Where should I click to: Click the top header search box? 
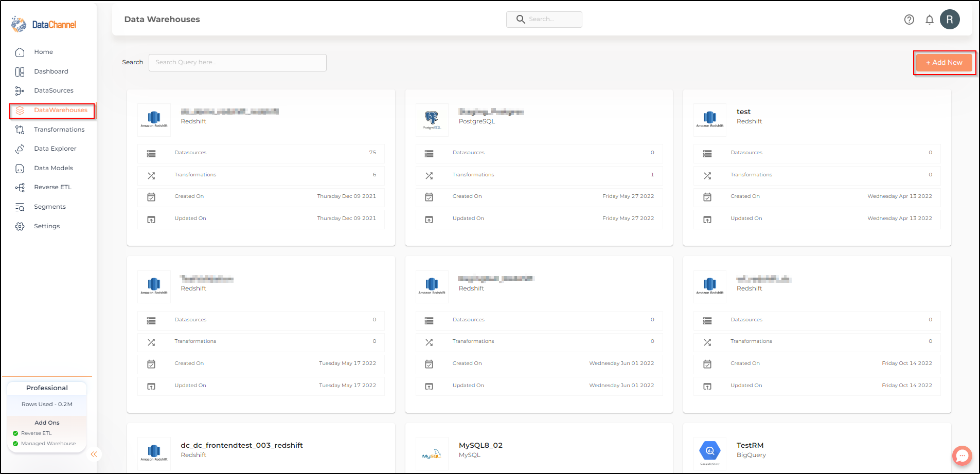pos(544,20)
